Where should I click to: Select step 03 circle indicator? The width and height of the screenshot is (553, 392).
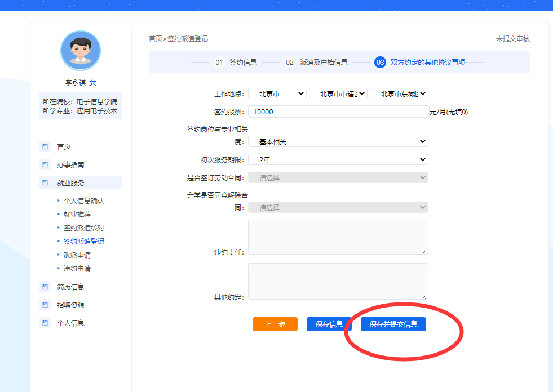coord(380,63)
